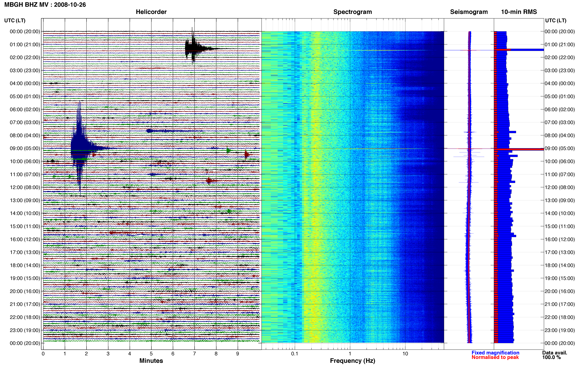Click Helicorder-side time label '09:00 (05:00)'
This screenshot has height=368, width=588.
coord(25,148)
